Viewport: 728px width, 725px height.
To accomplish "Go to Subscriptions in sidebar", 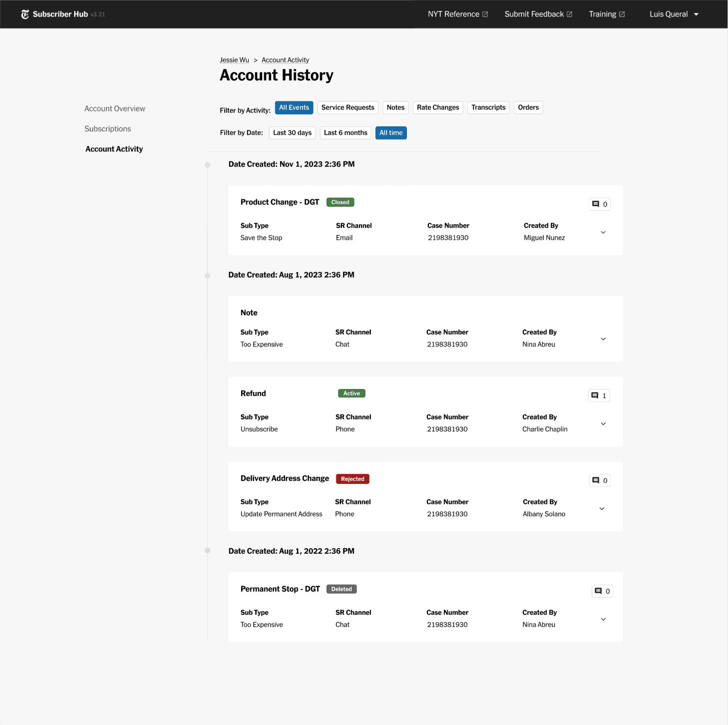I will tap(108, 129).
